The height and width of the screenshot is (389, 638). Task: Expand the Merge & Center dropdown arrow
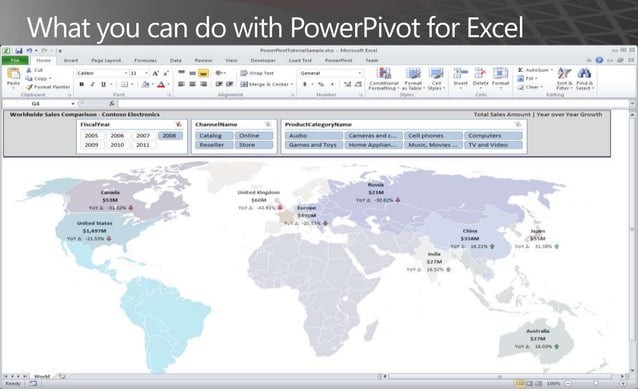click(292, 84)
